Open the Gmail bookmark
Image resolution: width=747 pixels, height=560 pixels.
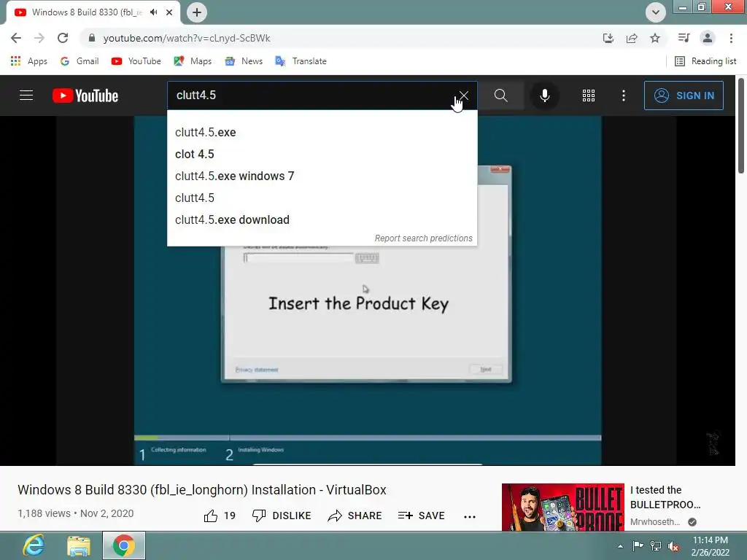(x=80, y=61)
